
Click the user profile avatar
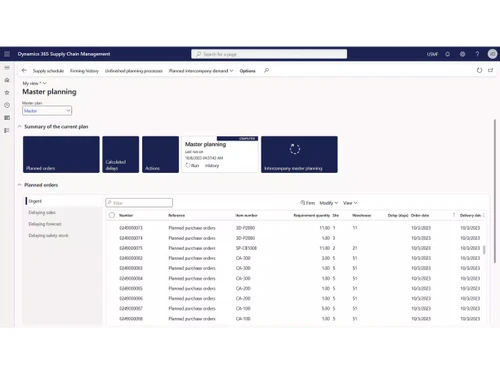click(492, 54)
